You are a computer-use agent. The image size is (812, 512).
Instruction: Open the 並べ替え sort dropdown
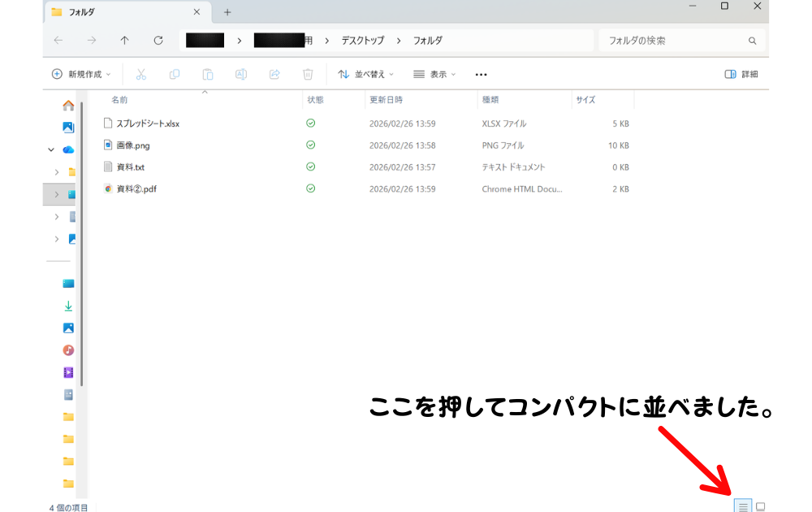click(x=366, y=74)
